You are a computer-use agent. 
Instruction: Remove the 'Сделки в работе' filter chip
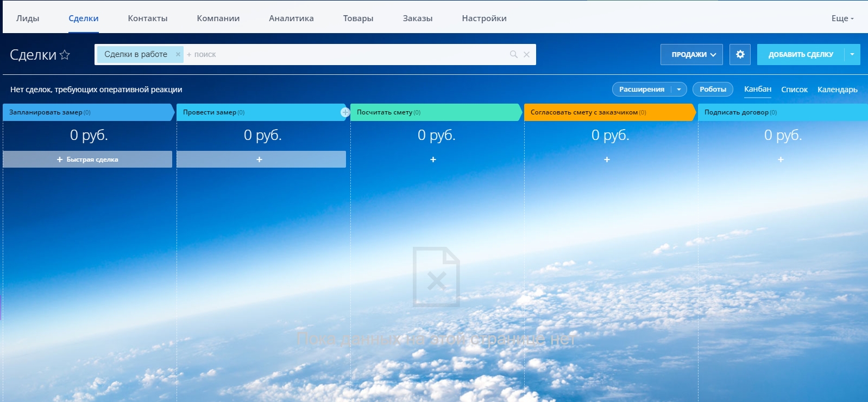coord(178,54)
